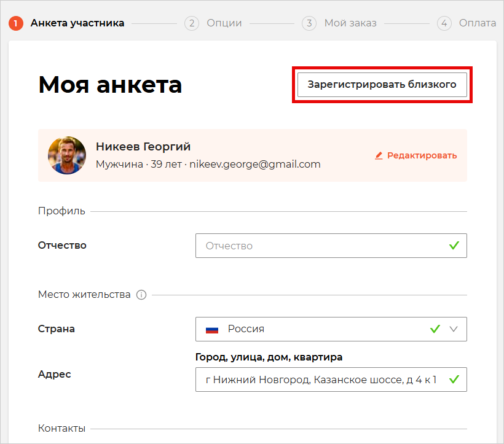Image resolution: width=504 pixels, height=444 pixels.
Task: Click the green checkmark in Страна dropdown
Action: click(x=435, y=329)
